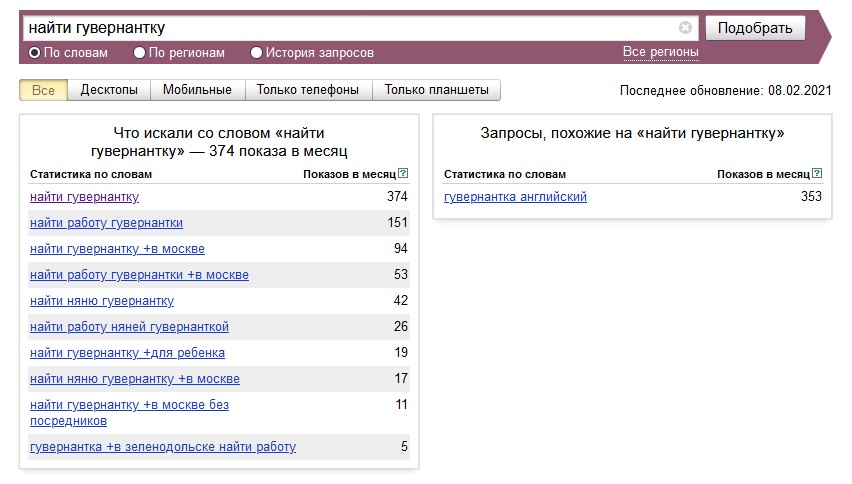Image resolution: width=852 pixels, height=484 pixels.
Task: Open 'гувернантка английский' similar query link
Action: click(x=515, y=197)
